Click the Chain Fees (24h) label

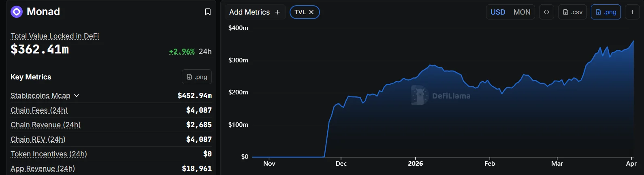point(39,110)
